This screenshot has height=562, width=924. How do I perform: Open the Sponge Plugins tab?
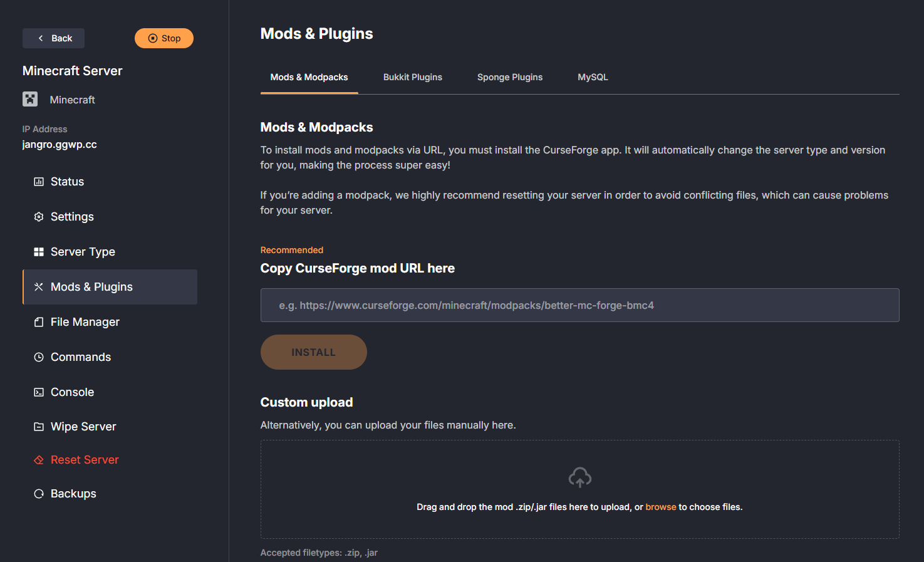coord(509,76)
